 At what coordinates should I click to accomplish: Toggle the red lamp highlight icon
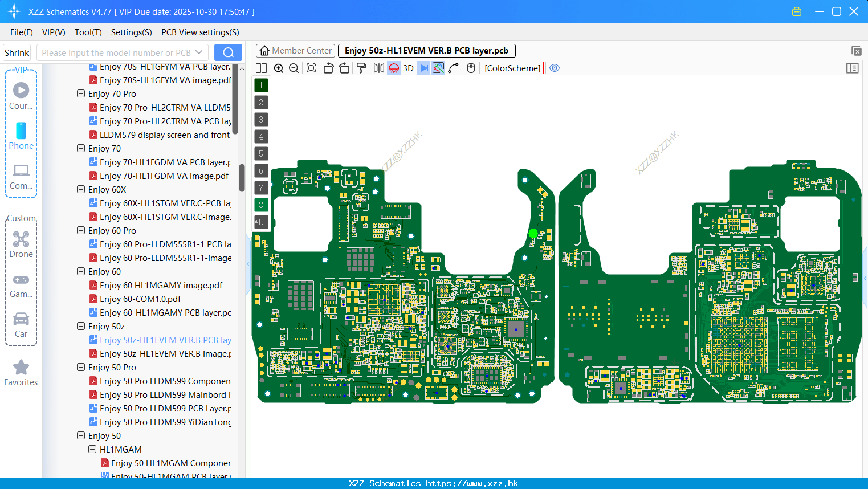pos(394,68)
